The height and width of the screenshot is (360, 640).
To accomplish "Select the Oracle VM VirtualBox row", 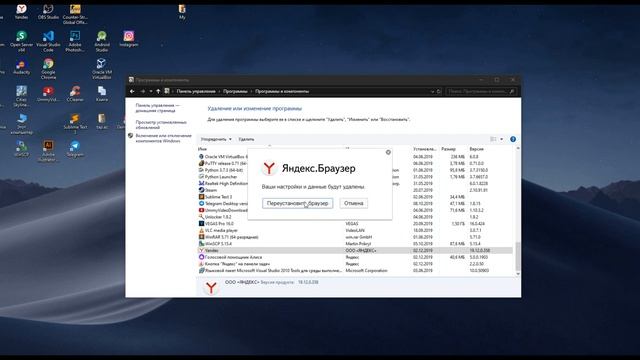I will [x=355, y=157].
